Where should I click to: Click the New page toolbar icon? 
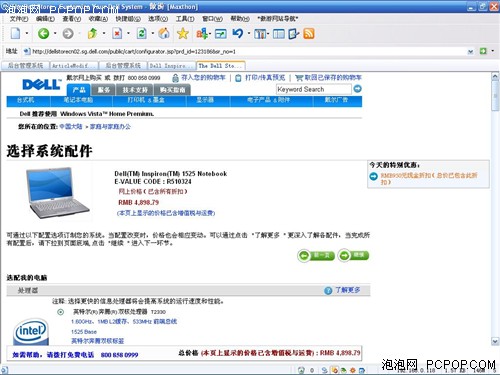coord(16,33)
